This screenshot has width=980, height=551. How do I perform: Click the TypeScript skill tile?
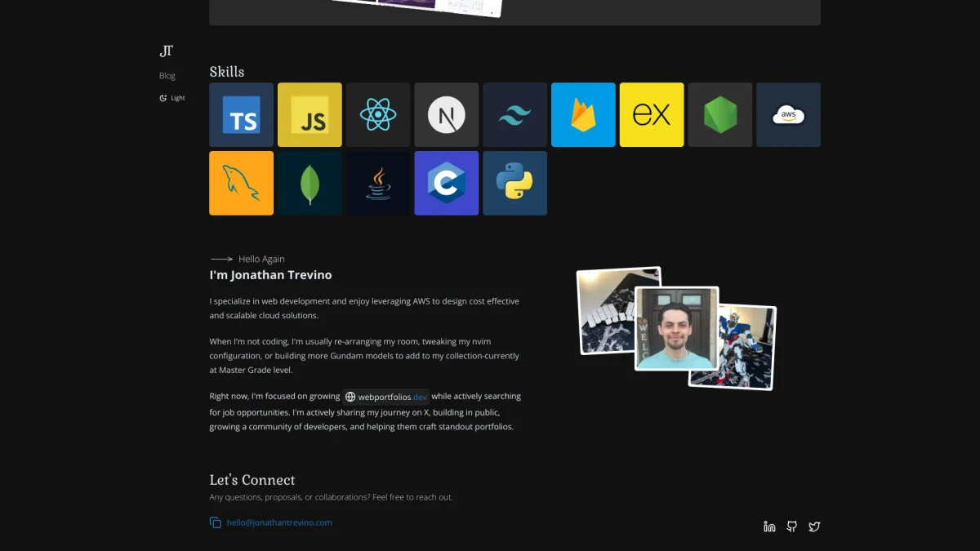pos(241,114)
